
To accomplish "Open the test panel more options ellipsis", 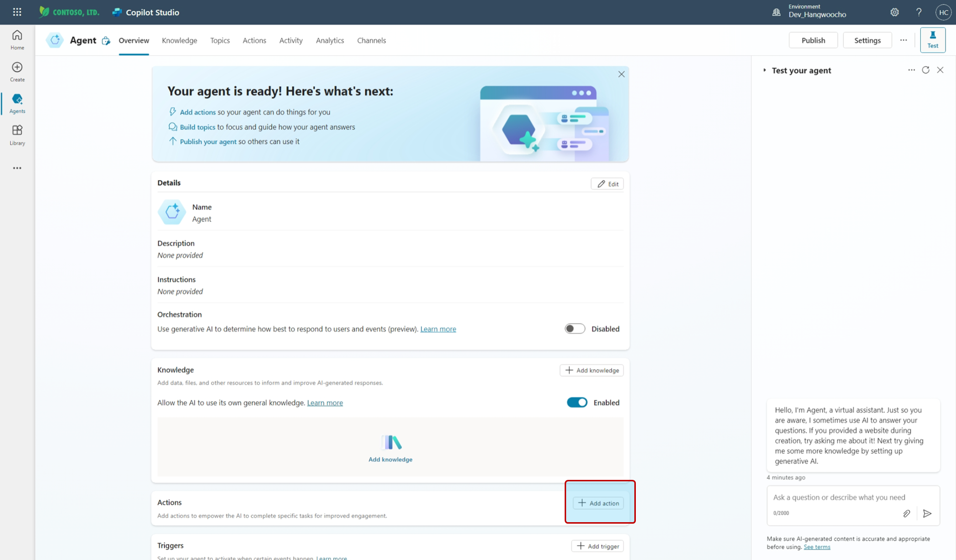I will (x=911, y=70).
